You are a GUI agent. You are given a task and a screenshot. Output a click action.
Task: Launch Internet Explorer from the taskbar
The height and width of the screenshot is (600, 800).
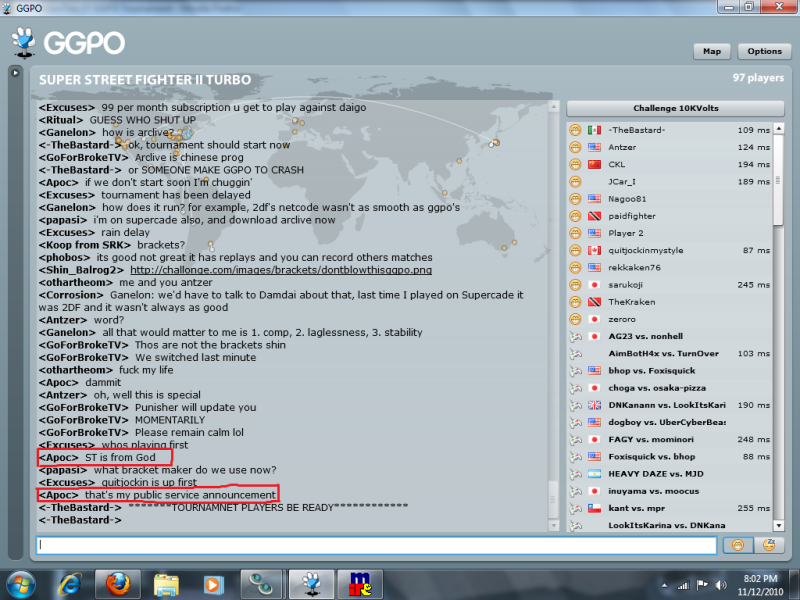coord(70,585)
